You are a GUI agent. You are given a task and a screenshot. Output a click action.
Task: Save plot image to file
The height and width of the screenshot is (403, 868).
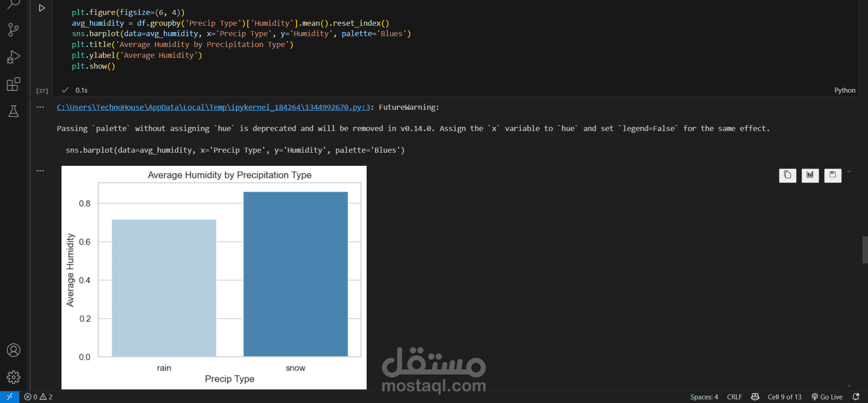833,175
